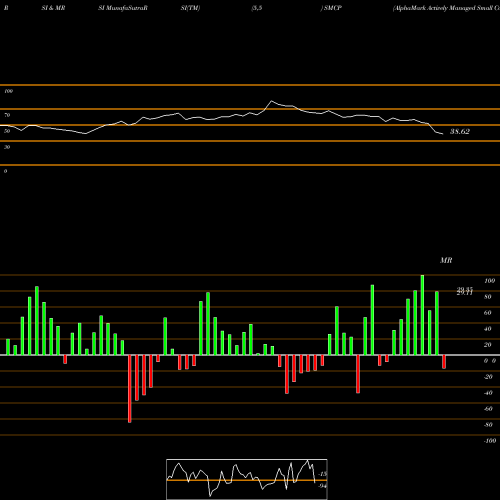Click the '(5,5' parameter text

(x=257, y=8)
